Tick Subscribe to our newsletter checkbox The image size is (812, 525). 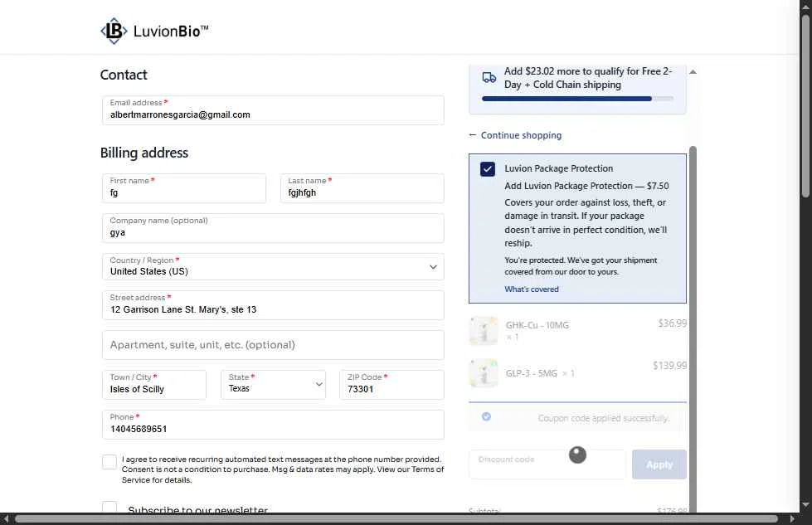coord(109,507)
